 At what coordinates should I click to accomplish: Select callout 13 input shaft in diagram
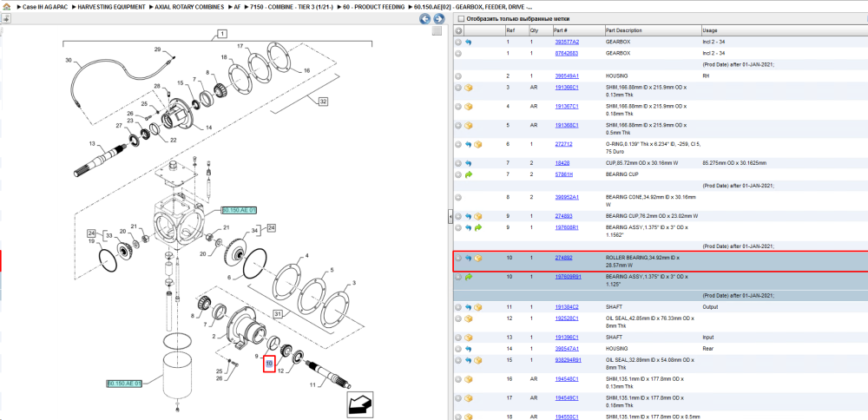tap(93, 144)
